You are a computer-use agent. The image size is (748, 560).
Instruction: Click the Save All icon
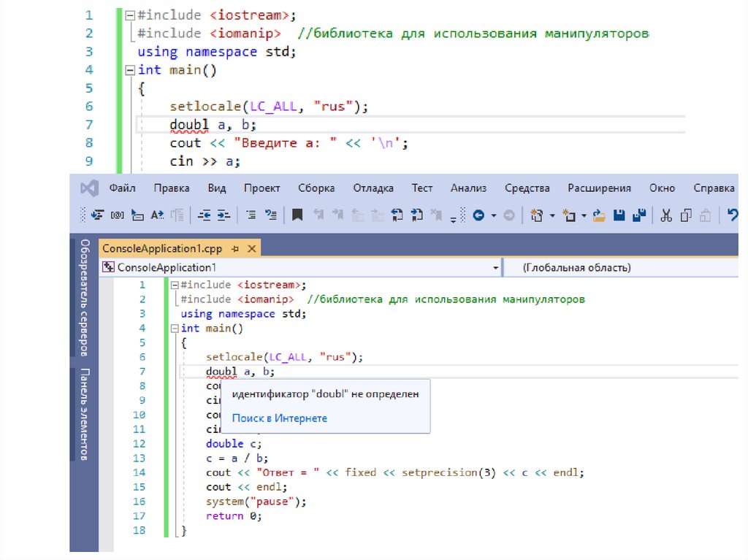pos(638,215)
